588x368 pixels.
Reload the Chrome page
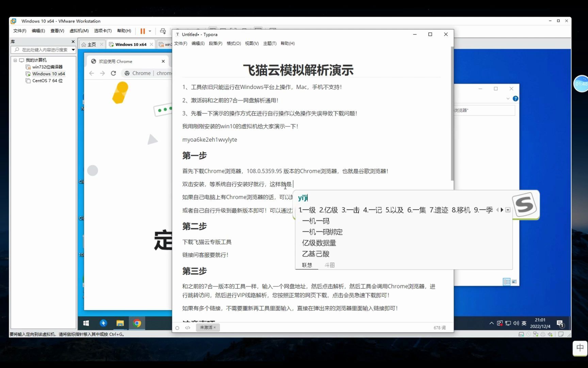point(113,73)
